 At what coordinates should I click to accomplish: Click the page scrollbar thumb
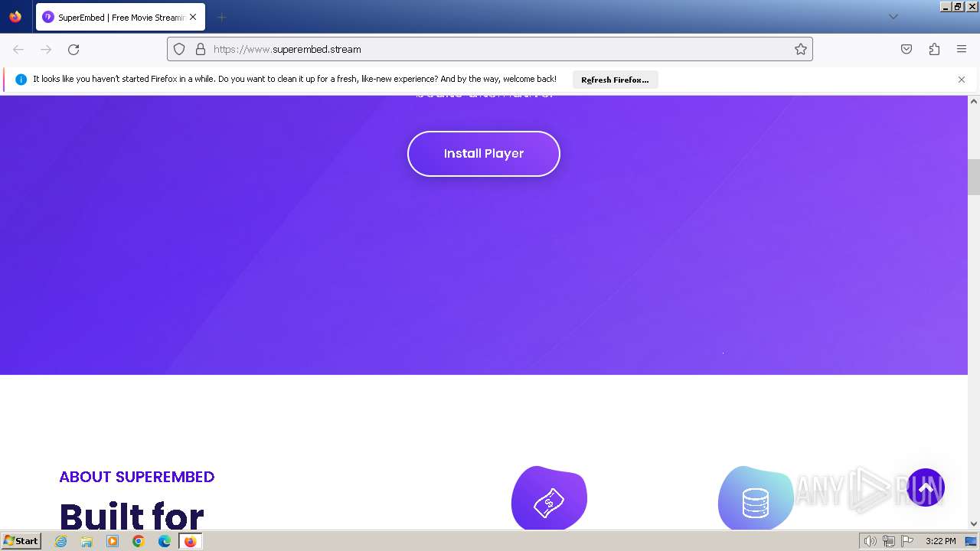pos(974,177)
